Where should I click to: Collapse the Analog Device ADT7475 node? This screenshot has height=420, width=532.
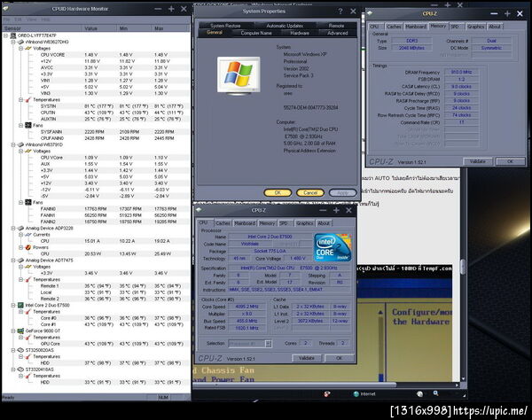pos(13,261)
